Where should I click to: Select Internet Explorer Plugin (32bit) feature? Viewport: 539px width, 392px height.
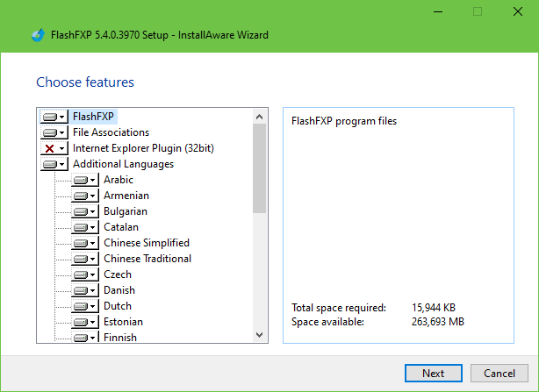(143, 148)
